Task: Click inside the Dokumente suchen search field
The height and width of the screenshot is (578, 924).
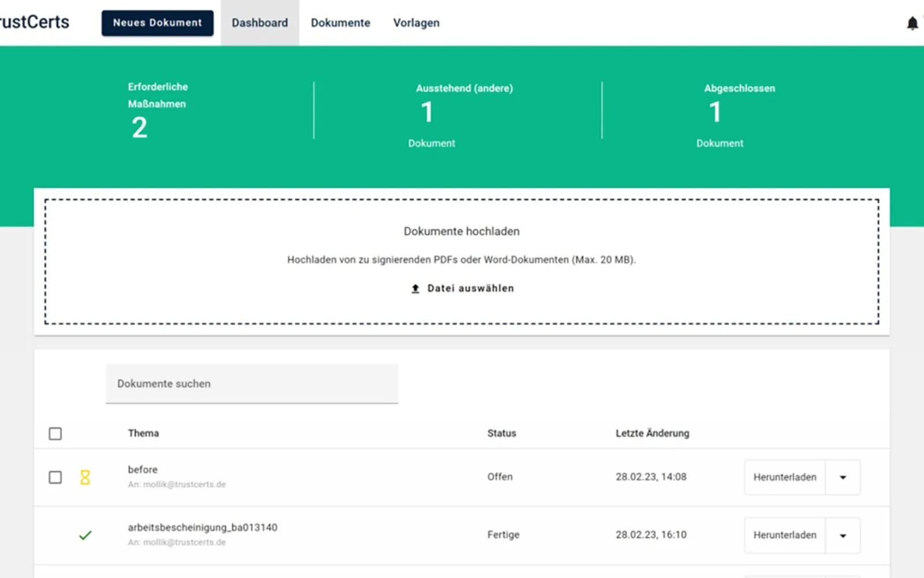Action: [x=252, y=384]
